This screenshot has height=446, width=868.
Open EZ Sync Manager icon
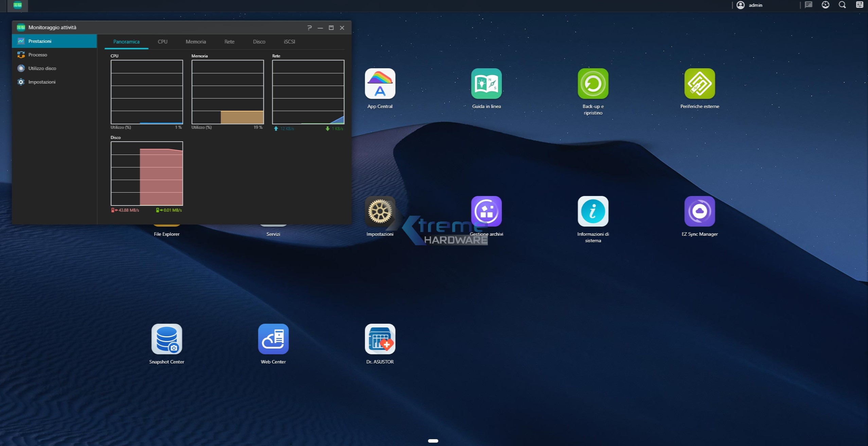point(699,211)
